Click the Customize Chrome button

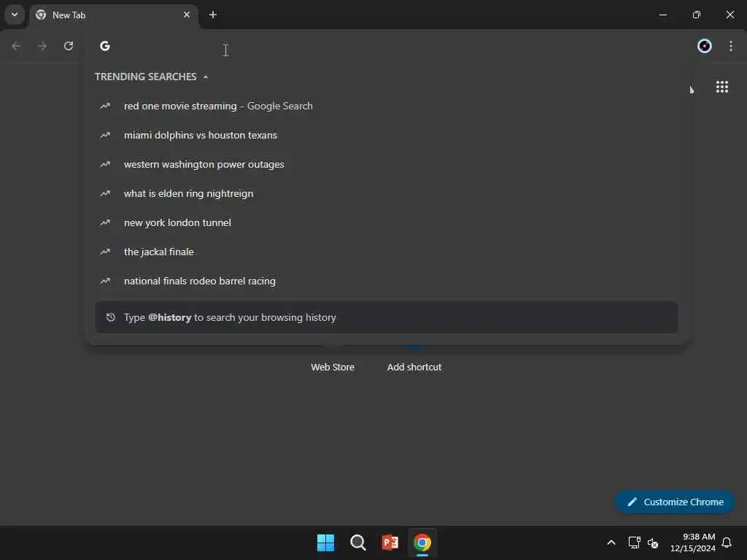click(675, 502)
